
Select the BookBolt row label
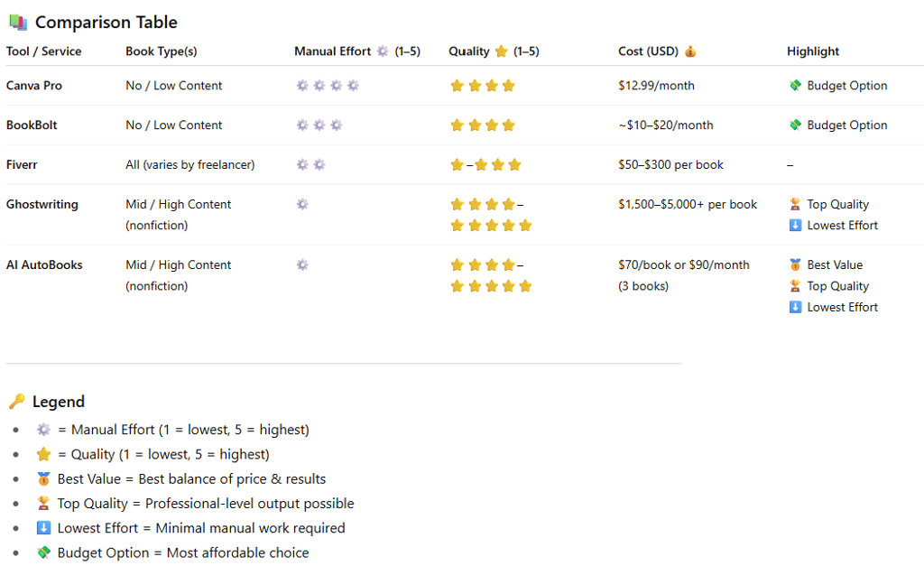coord(32,125)
